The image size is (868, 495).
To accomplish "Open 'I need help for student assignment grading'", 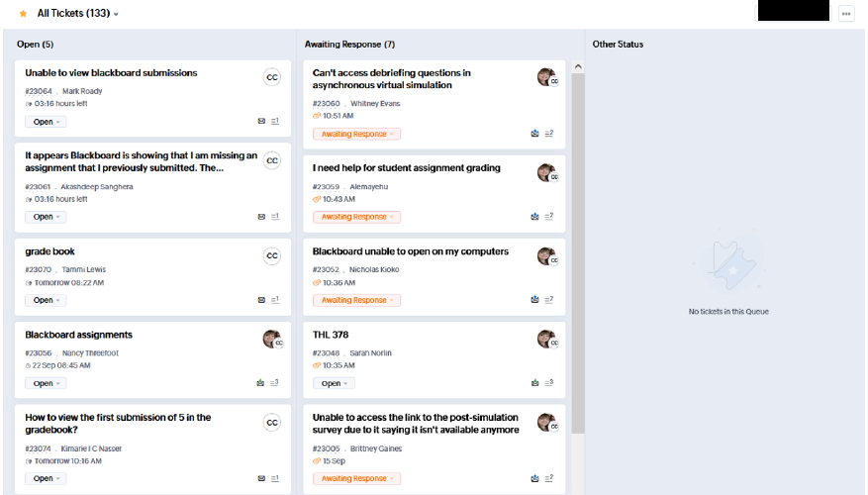I will (x=406, y=168).
